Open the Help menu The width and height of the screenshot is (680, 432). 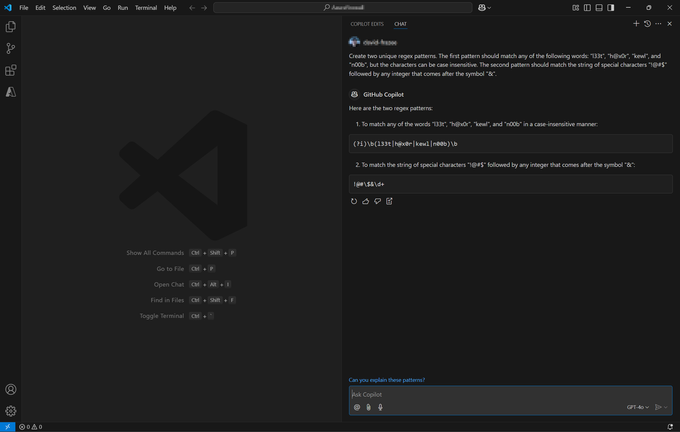170,8
